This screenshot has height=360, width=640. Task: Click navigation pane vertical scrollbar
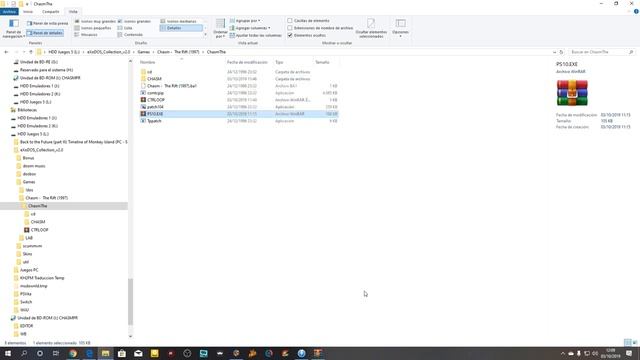click(x=130, y=302)
